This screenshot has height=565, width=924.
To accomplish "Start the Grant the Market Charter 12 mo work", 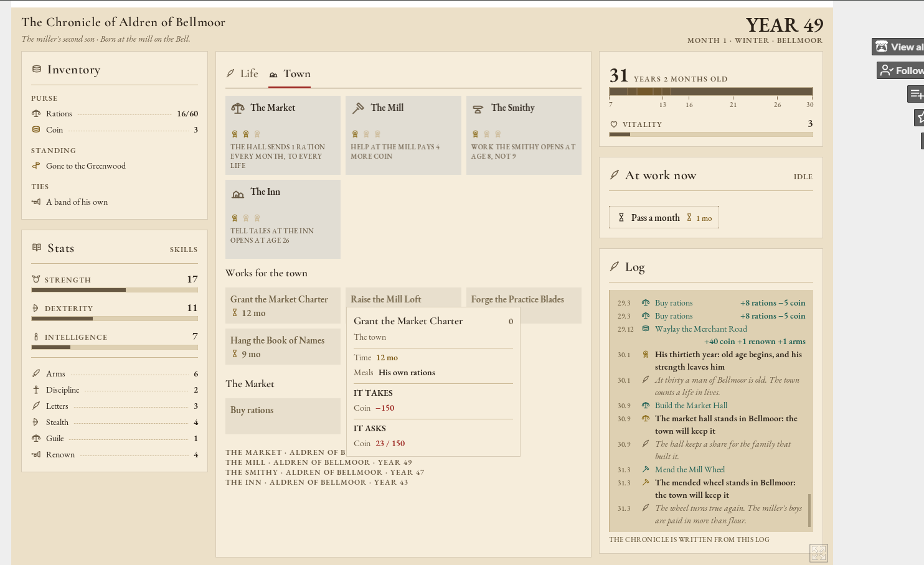I will point(283,306).
